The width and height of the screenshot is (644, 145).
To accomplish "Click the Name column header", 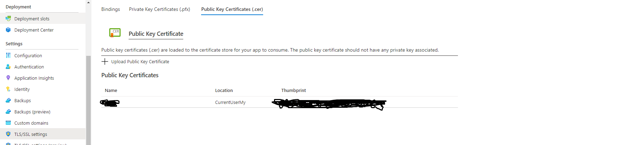I will [x=111, y=90].
